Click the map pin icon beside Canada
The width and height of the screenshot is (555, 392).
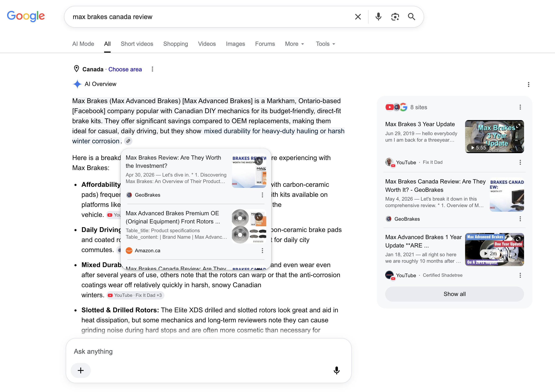click(76, 69)
